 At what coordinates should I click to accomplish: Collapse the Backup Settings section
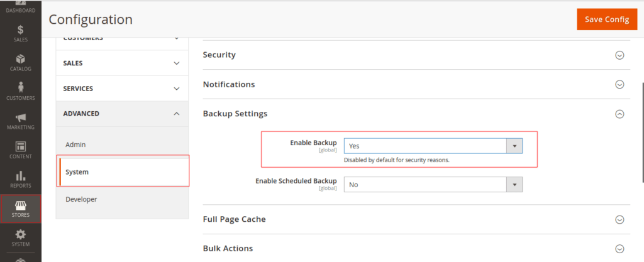click(x=619, y=114)
